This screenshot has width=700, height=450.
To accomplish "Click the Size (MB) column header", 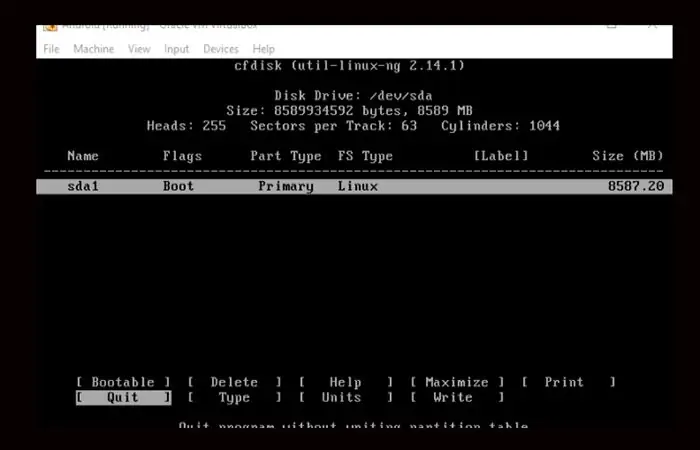I will pyautogui.click(x=628, y=156).
